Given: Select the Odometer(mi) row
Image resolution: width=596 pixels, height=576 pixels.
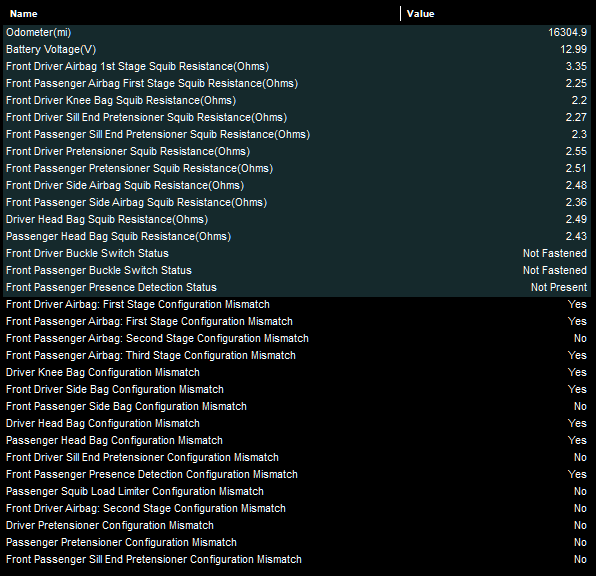Looking at the screenshot, I should coord(297,33).
